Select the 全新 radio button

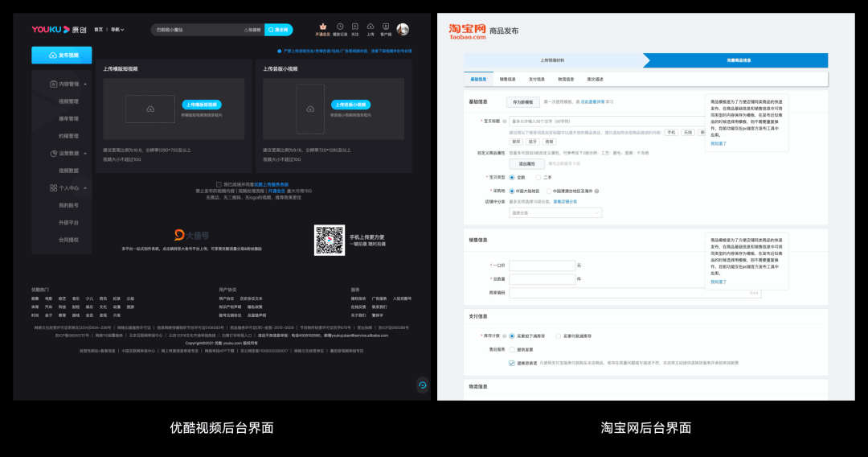tap(511, 177)
